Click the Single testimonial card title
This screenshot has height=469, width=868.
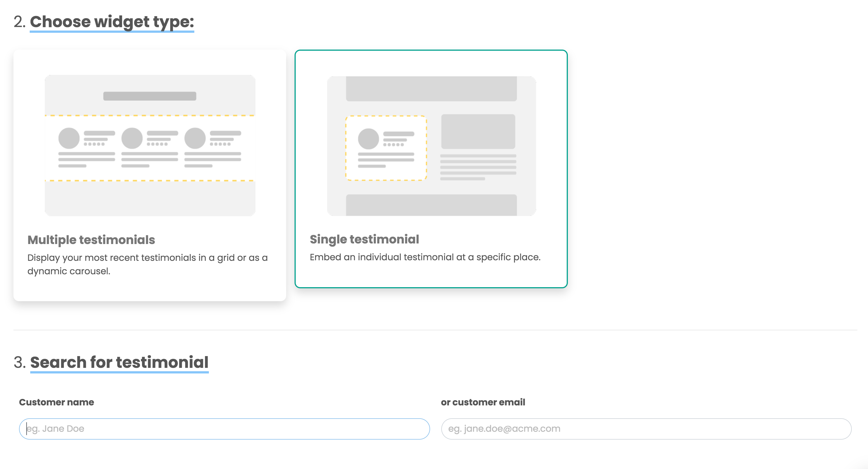[364, 239]
